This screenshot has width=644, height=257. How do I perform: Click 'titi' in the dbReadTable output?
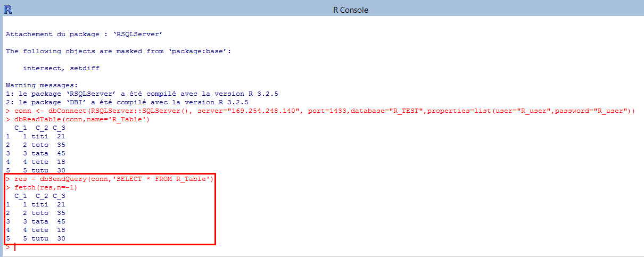(x=39, y=136)
